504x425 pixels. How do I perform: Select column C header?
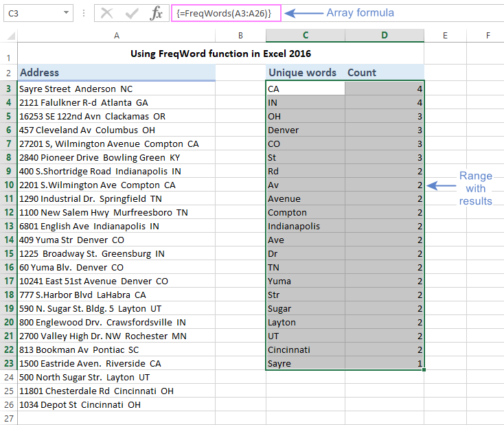(x=306, y=36)
